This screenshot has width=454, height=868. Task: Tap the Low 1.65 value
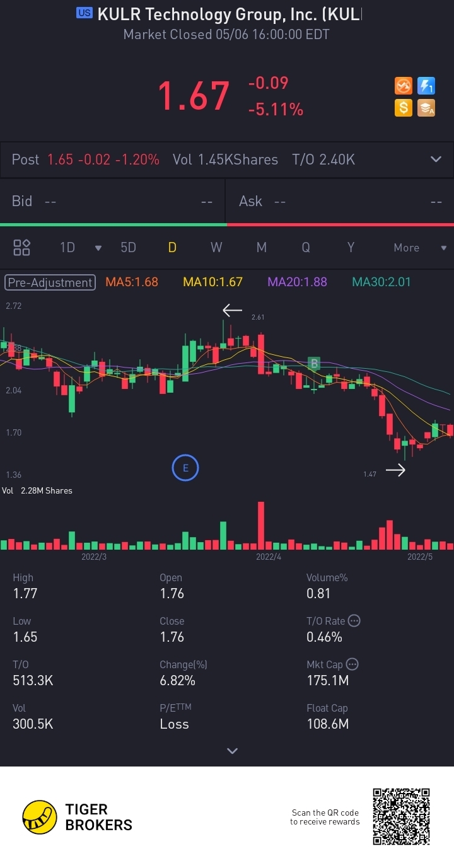(25, 637)
